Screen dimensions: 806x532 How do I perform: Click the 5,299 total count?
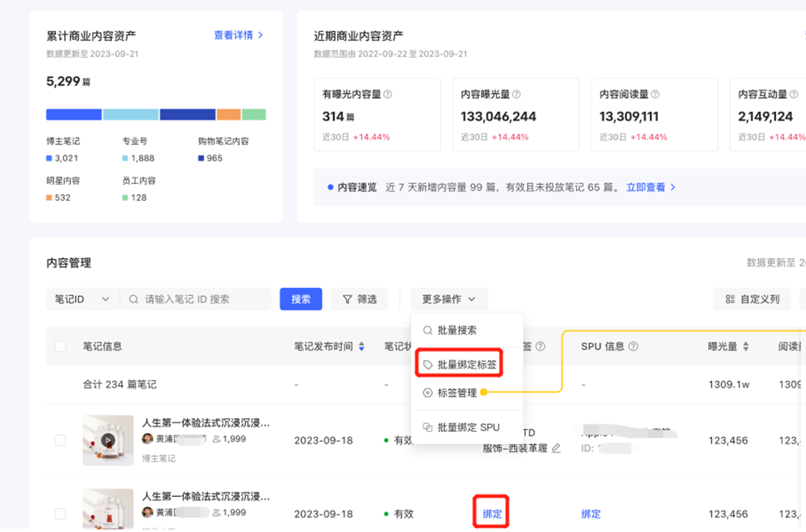(x=68, y=81)
